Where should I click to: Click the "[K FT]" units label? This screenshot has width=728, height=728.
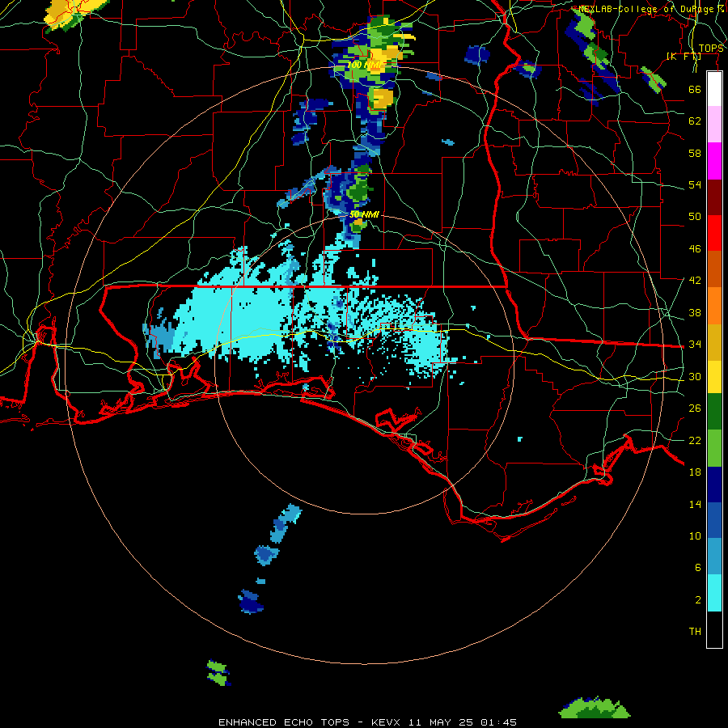684,56
